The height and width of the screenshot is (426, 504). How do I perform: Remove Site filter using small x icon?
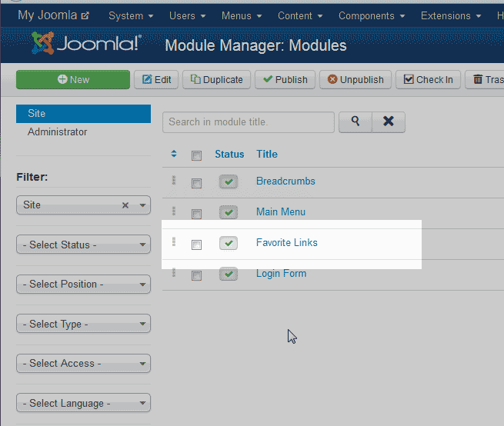(x=125, y=205)
